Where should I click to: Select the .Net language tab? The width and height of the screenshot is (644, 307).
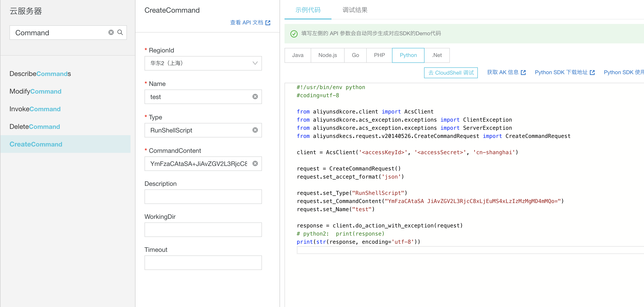click(x=437, y=55)
